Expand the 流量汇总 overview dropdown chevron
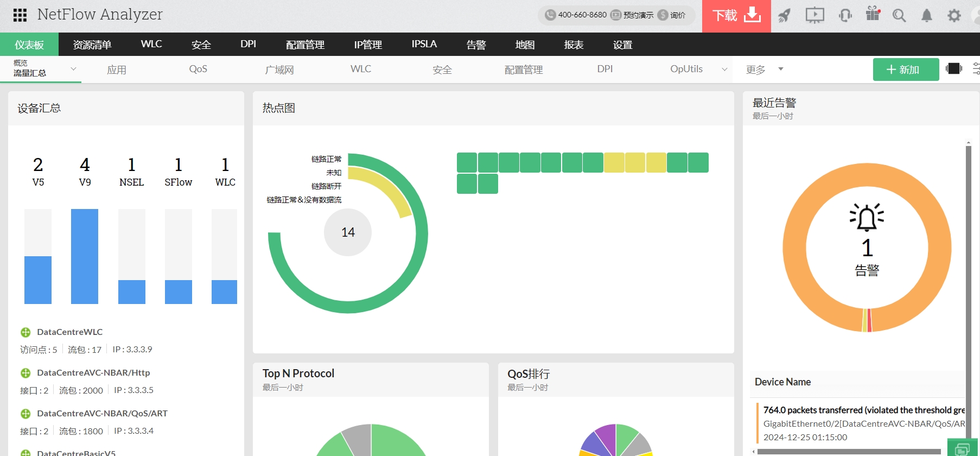This screenshot has width=980, height=456. coord(73,69)
